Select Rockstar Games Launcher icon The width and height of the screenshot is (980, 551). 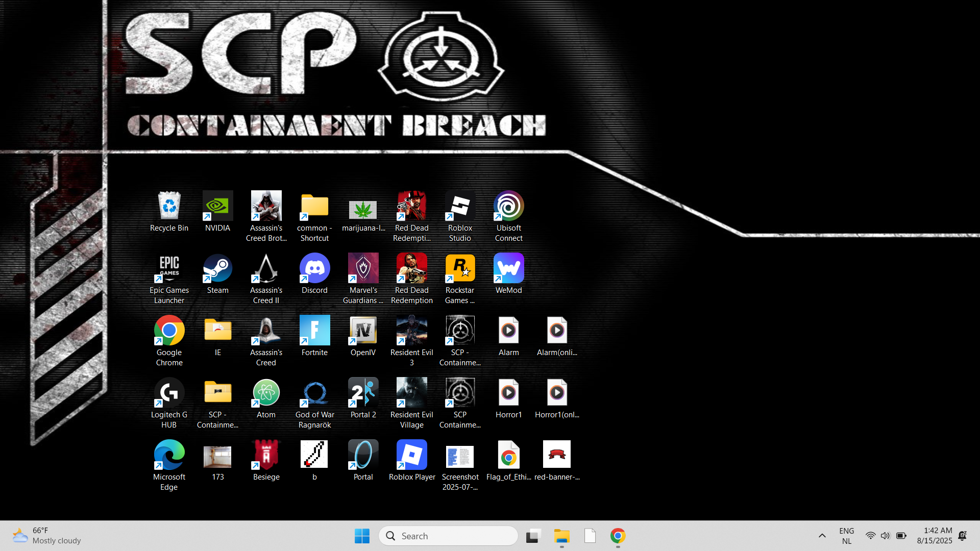click(x=460, y=279)
